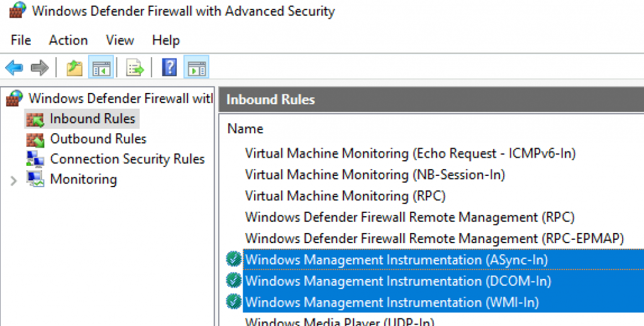
Task: Click the Back arrow toolbar button
Action: (14, 67)
